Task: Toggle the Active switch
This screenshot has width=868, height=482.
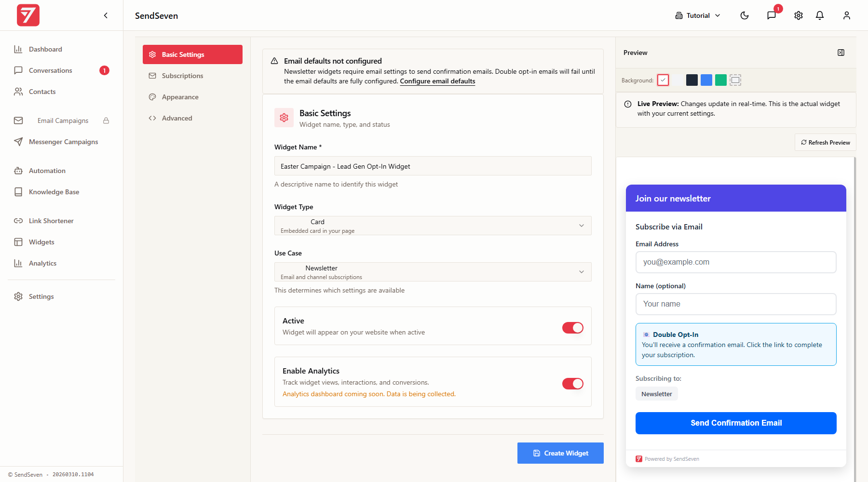Action: point(573,328)
